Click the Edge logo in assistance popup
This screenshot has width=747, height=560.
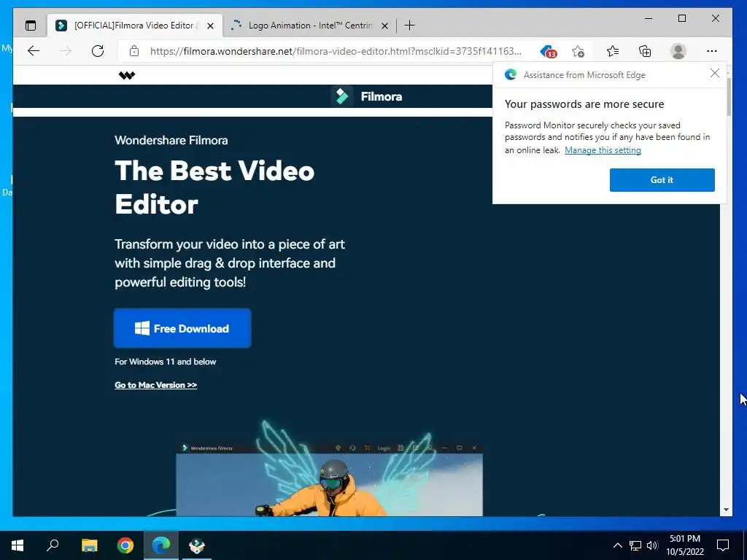coord(510,74)
